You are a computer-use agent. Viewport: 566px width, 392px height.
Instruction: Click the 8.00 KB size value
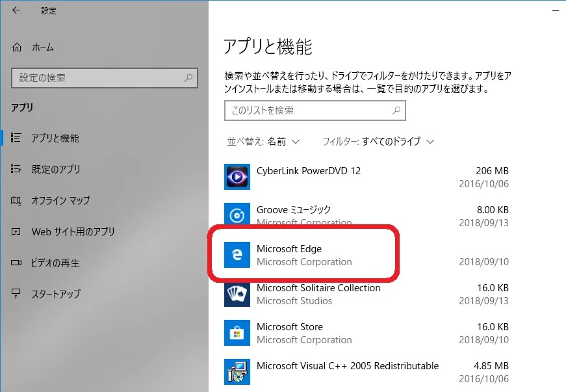[x=493, y=210]
